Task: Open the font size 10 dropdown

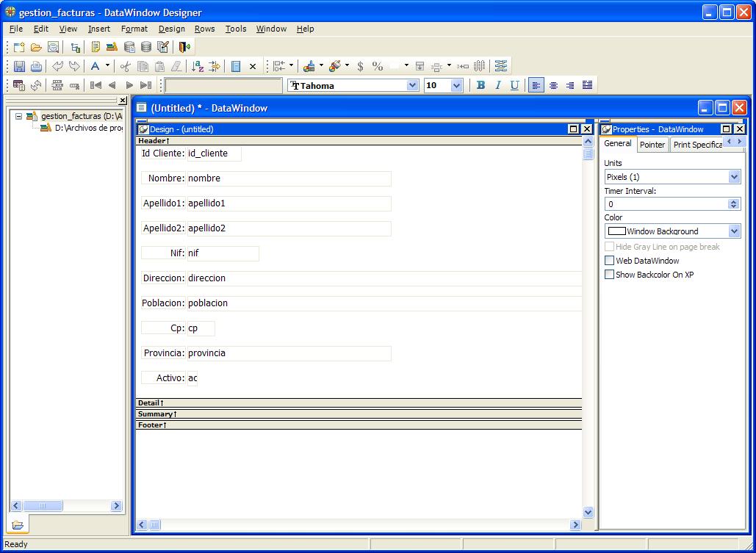Action: [456, 85]
